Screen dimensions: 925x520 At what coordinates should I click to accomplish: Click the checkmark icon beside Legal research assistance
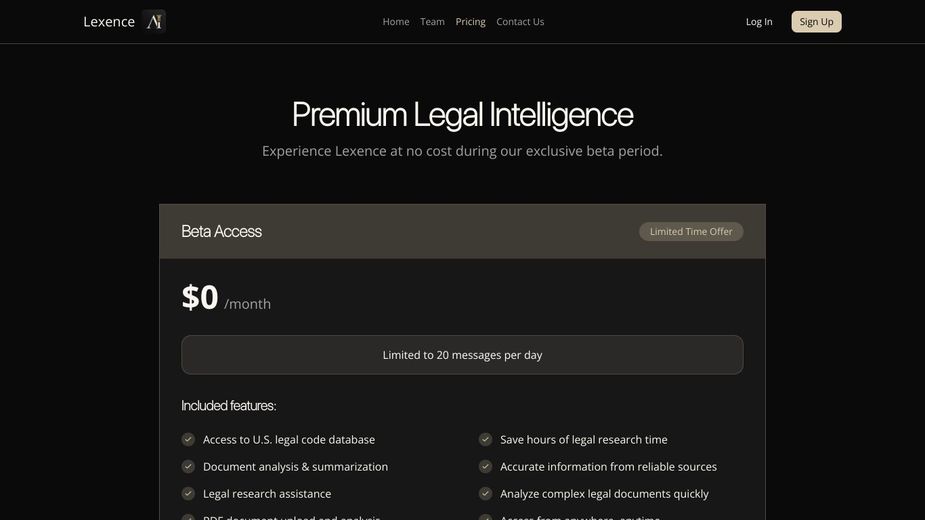pyautogui.click(x=188, y=493)
